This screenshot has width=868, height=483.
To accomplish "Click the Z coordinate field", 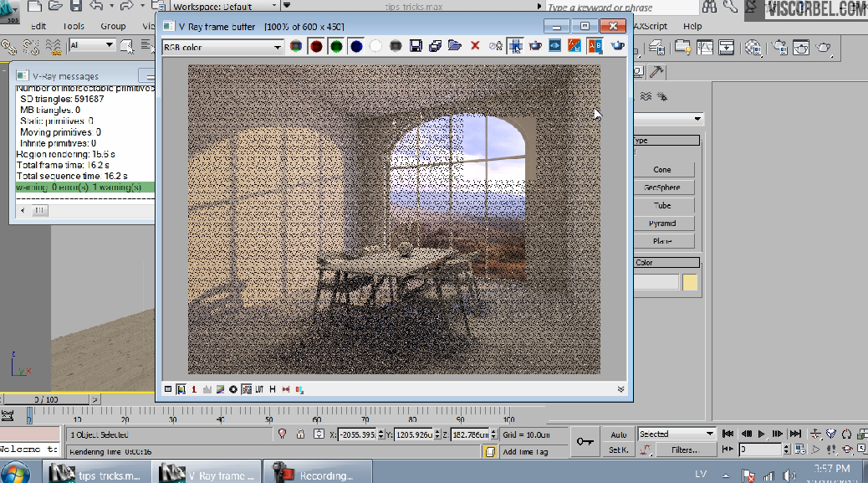I will pos(470,434).
